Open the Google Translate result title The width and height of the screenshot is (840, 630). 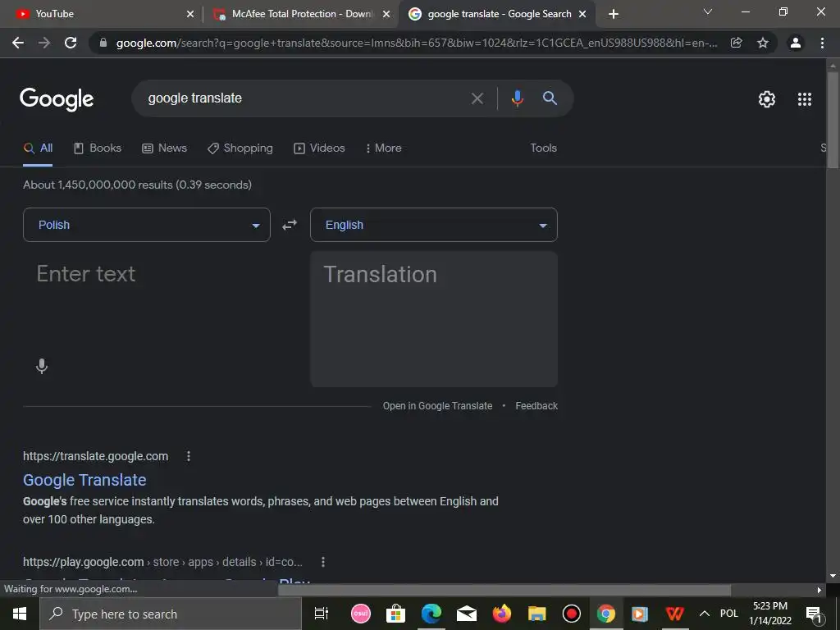click(84, 480)
